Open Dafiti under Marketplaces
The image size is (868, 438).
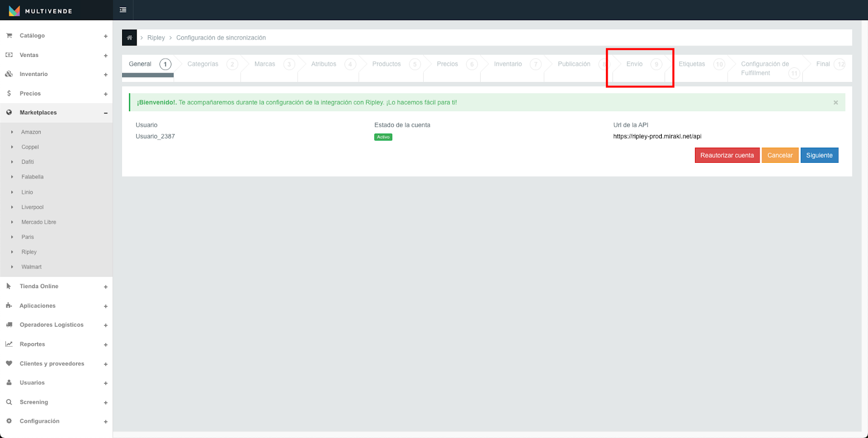(x=28, y=162)
